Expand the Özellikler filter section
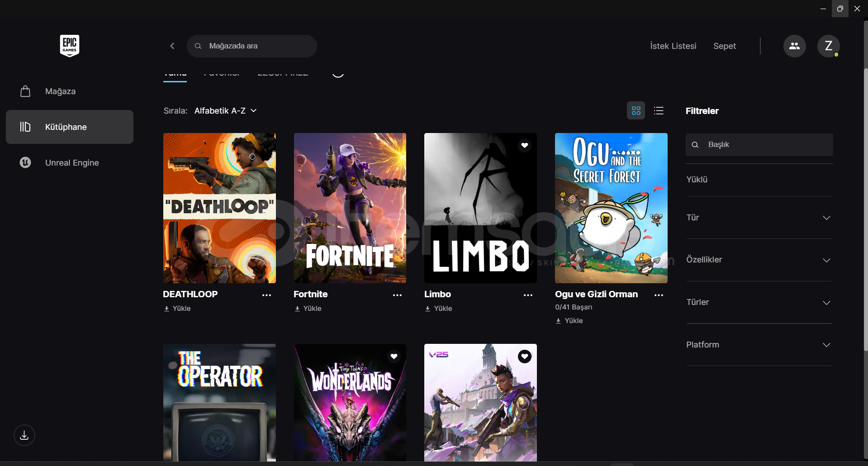Image resolution: width=868 pixels, height=466 pixels. pyautogui.click(x=759, y=260)
